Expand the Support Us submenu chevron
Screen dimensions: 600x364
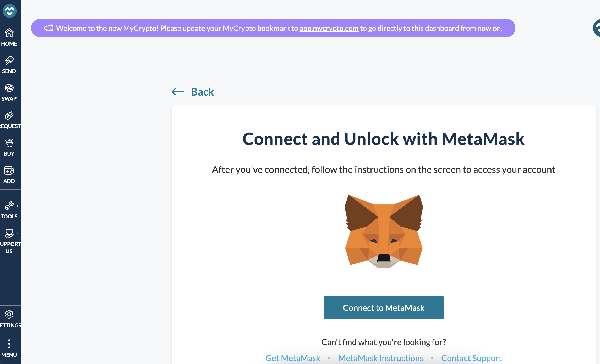(x=17, y=233)
